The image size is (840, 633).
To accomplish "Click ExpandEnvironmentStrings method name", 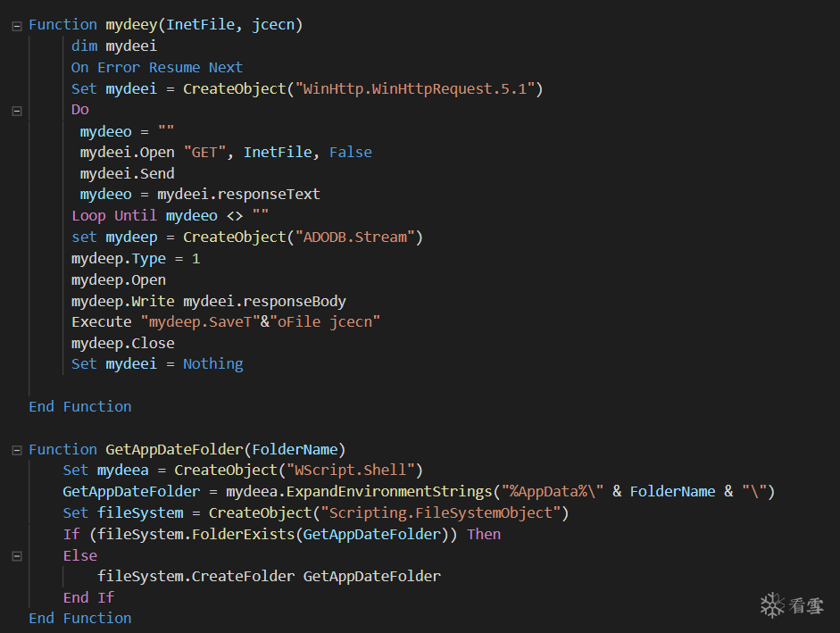I will 389,492.
